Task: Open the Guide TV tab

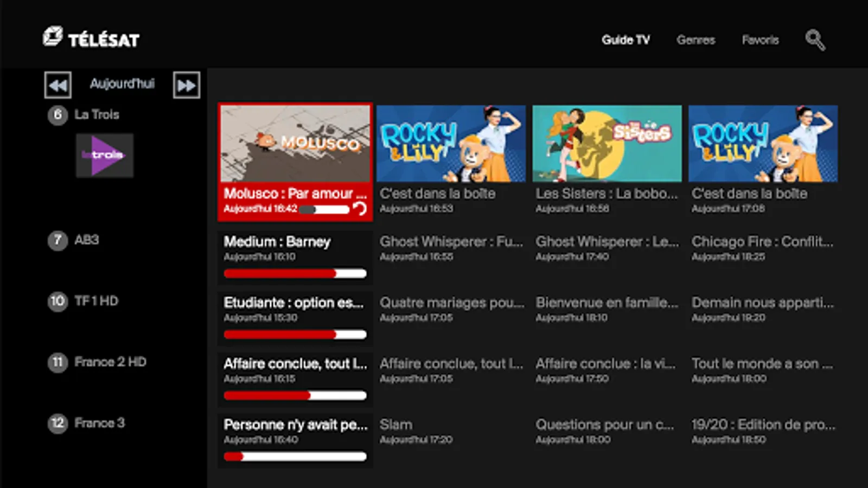Action: pos(626,40)
